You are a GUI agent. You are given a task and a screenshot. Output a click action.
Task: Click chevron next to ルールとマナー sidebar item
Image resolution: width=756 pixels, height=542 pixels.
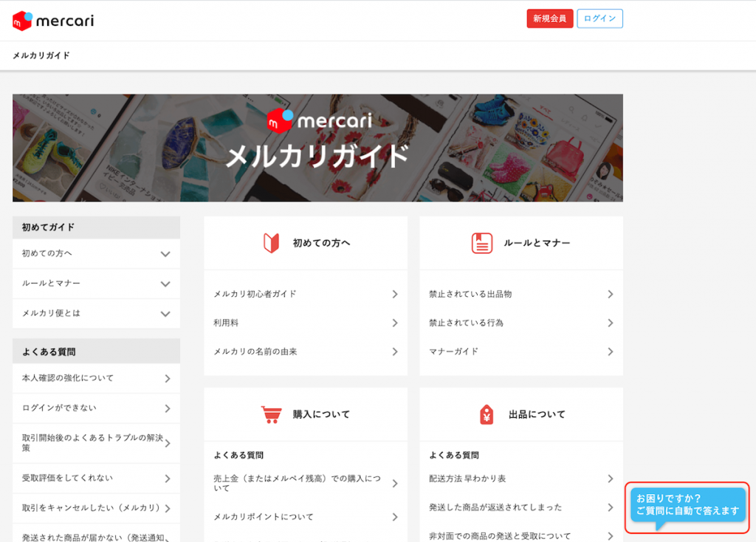[x=165, y=284]
